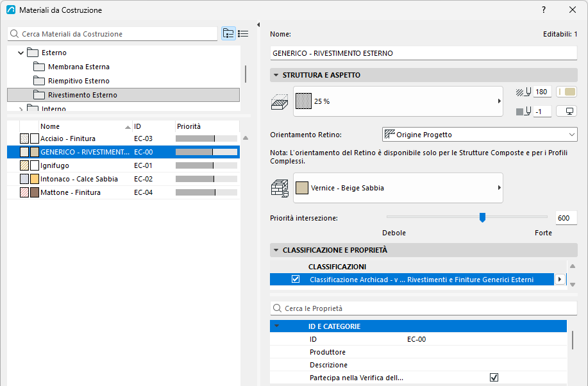The width and height of the screenshot is (588, 386).
Task: Select the Mattone - Finitura material
Action: click(x=123, y=192)
